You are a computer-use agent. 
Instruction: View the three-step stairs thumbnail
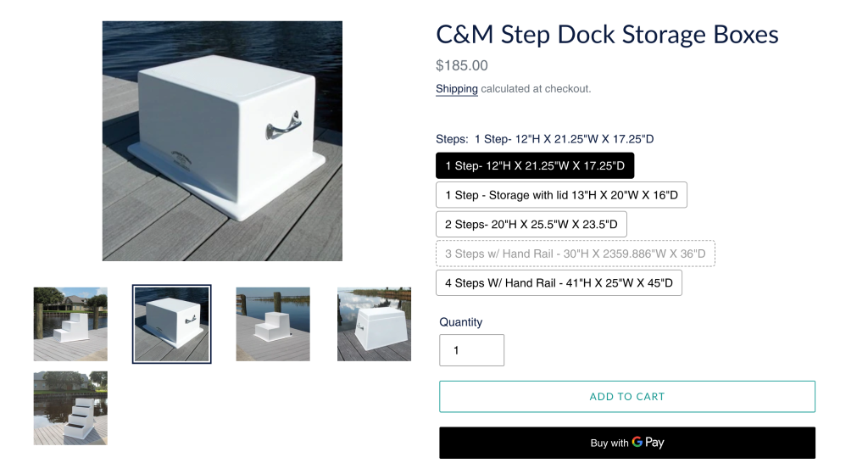pyautogui.click(x=70, y=324)
